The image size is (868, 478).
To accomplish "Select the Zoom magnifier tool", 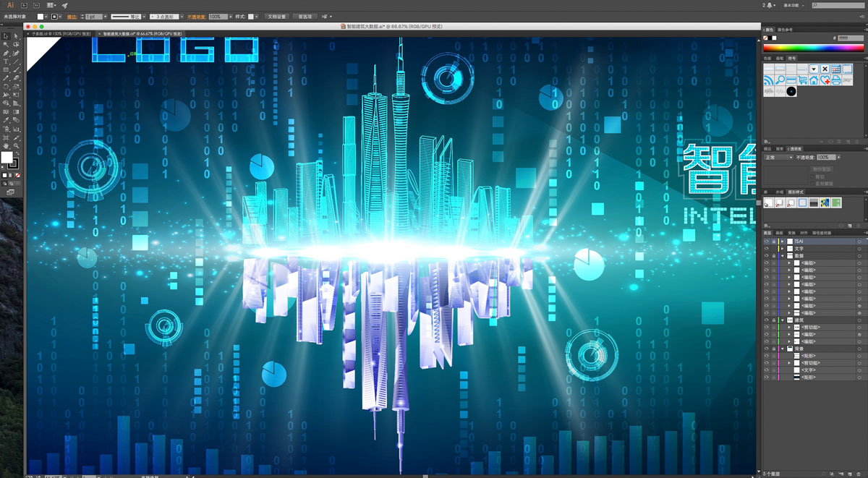I will (15, 146).
